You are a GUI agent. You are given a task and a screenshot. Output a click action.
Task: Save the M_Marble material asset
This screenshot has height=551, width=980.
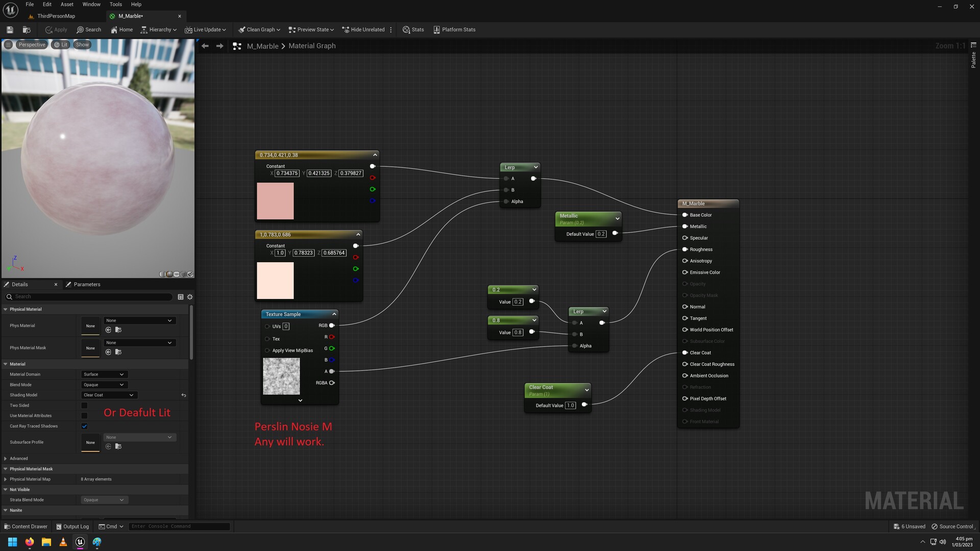(9, 29)
